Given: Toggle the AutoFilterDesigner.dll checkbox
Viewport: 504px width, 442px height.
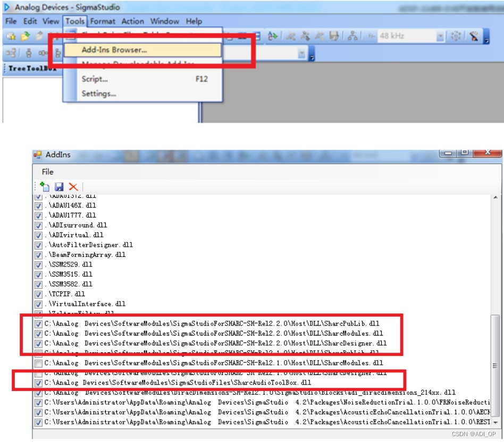Looking at the screenshot, I should (x=39, y=245).
